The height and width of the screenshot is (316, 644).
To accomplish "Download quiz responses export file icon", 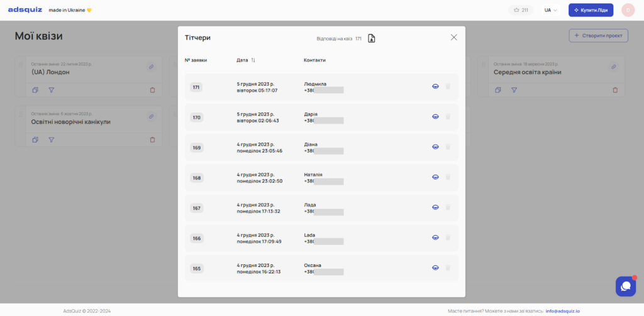I will [371, 38].
